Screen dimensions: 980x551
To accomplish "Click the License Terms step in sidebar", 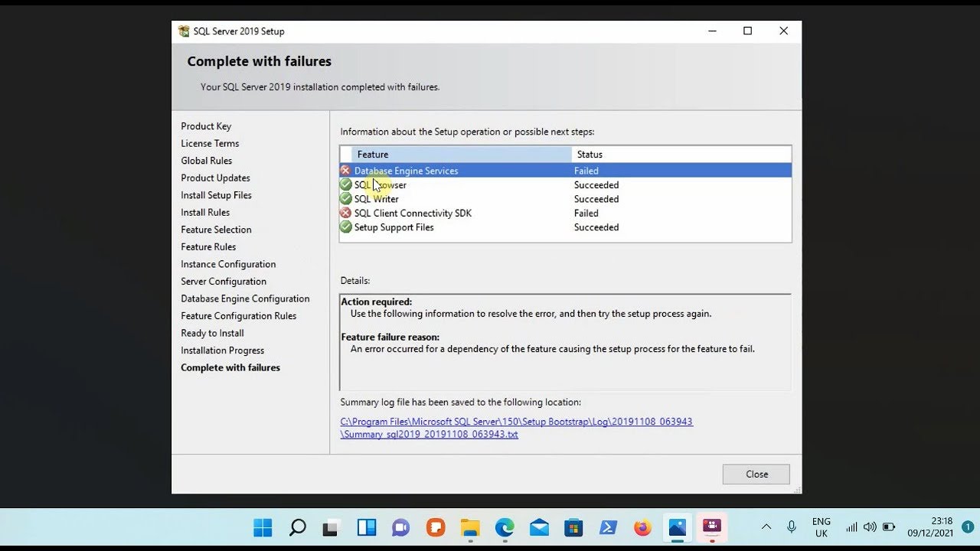I will 210,144.
